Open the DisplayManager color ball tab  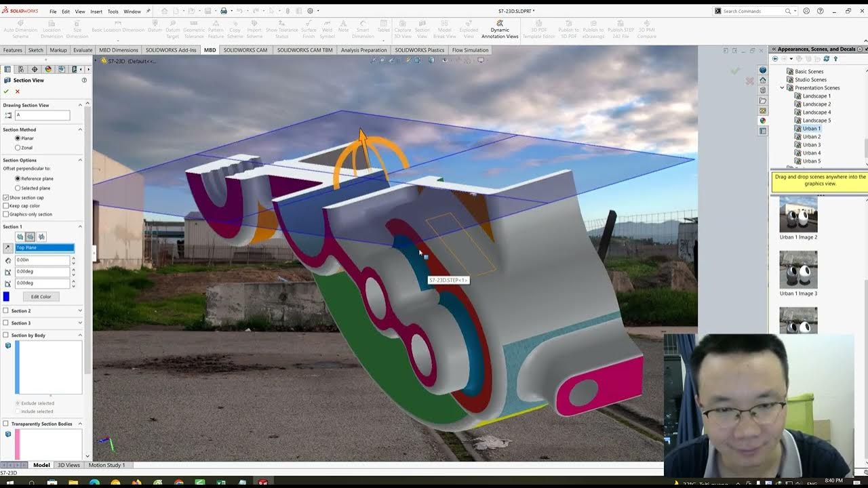tap(48, 69)
